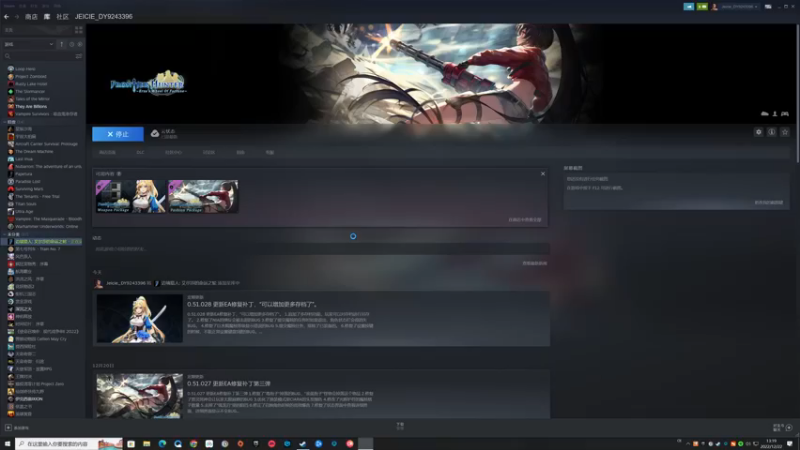Click the controller support icon on banner
The width and height of the screenshot is (800, 450).
tap(785, 114)
